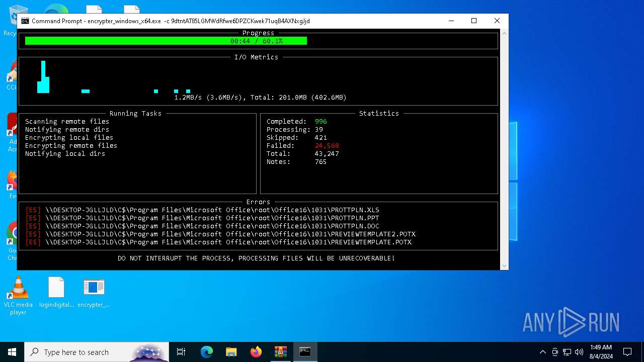Viewport: 644px width, 362px height.
Task: Click the Scanning remote files task line
Action: [67, 121]
